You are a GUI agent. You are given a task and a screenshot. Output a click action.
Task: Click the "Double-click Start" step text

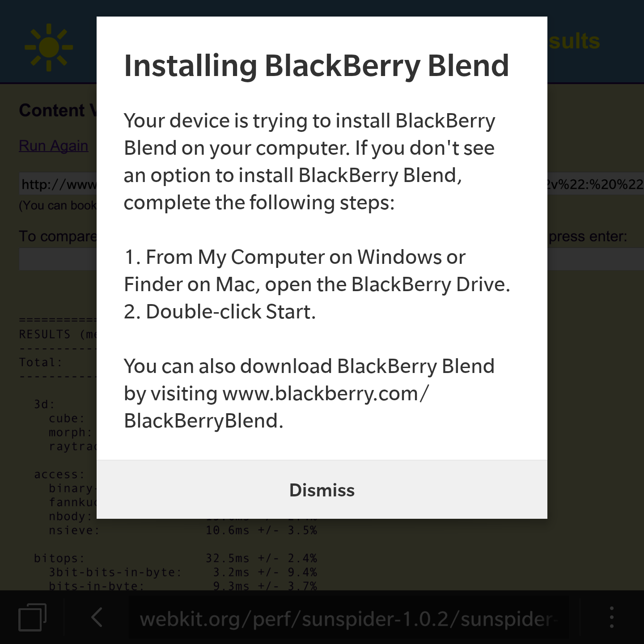pos(220,312)
